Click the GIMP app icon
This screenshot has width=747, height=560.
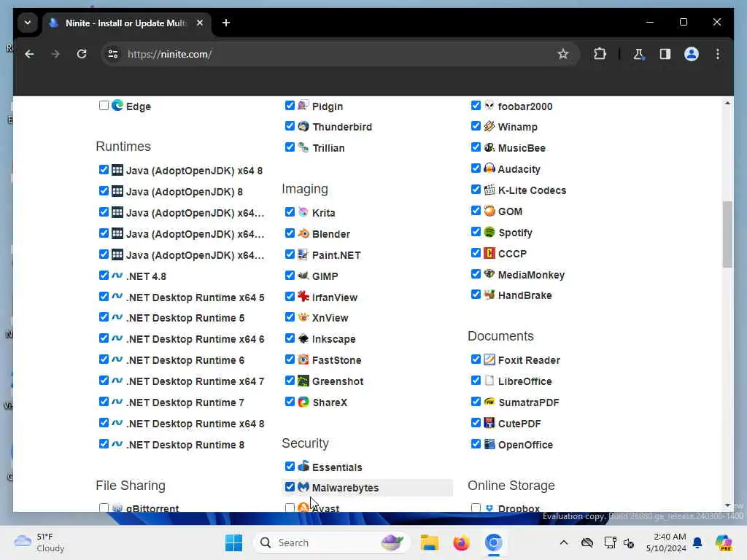coord(303,275)
